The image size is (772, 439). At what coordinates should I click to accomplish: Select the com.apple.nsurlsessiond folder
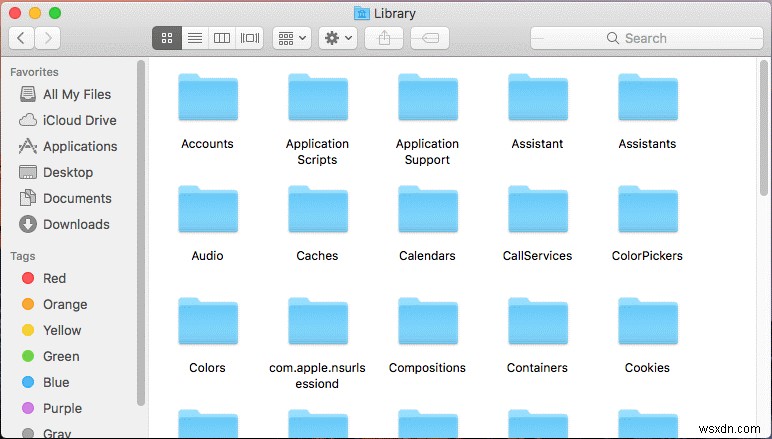pos(318,322)
